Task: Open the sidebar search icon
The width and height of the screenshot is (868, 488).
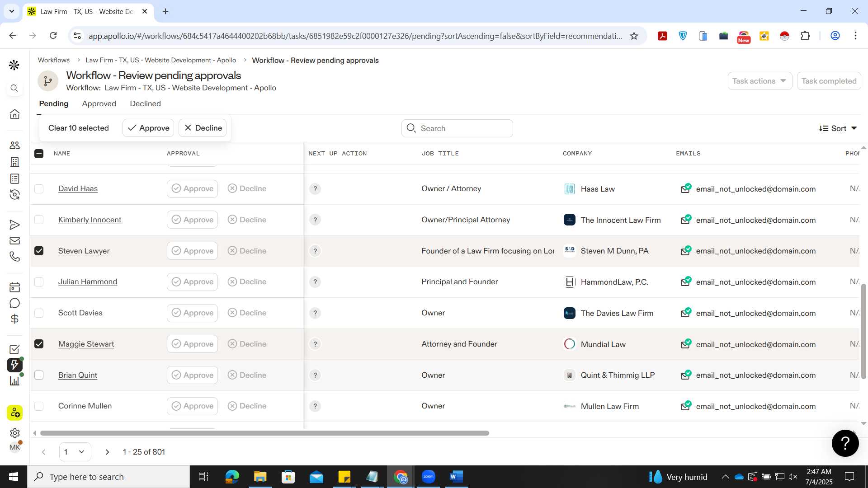Action: 14,88
